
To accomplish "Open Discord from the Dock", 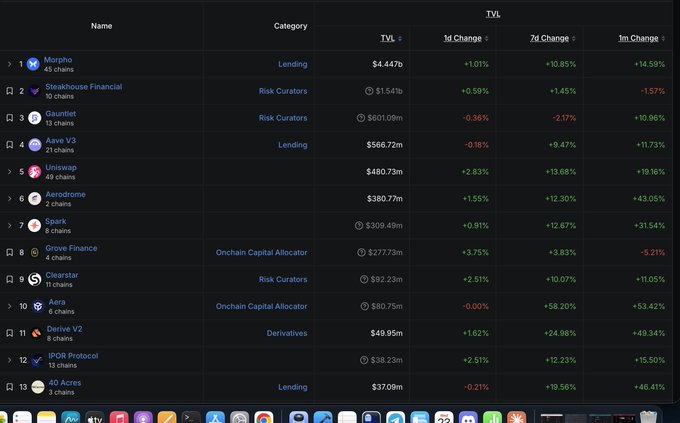I will point(468,417).
